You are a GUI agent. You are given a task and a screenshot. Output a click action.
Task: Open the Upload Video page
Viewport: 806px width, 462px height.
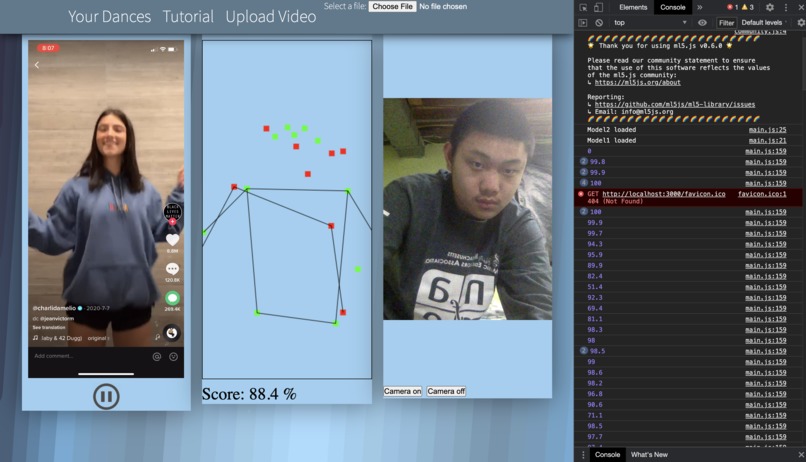coord(271,16)
